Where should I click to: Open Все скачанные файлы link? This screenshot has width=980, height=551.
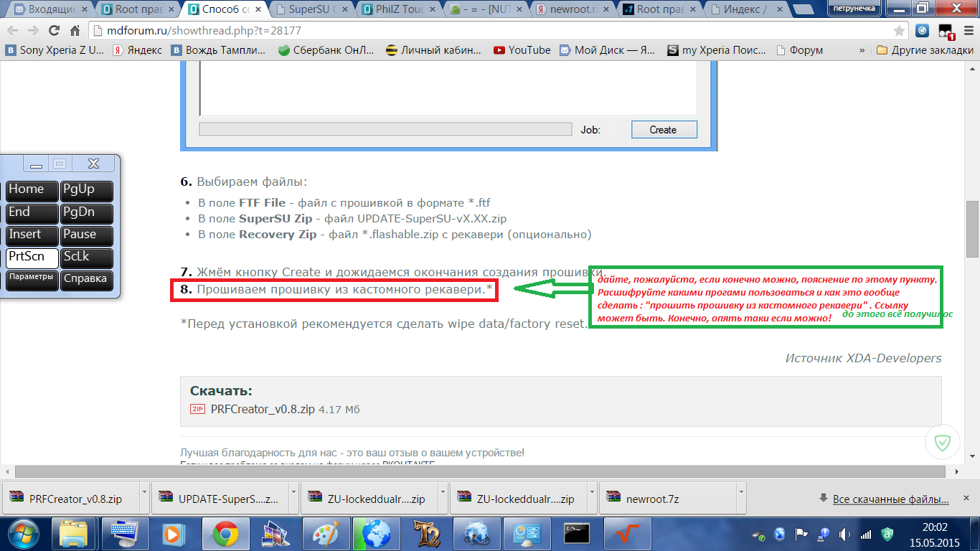pos(890,499)
